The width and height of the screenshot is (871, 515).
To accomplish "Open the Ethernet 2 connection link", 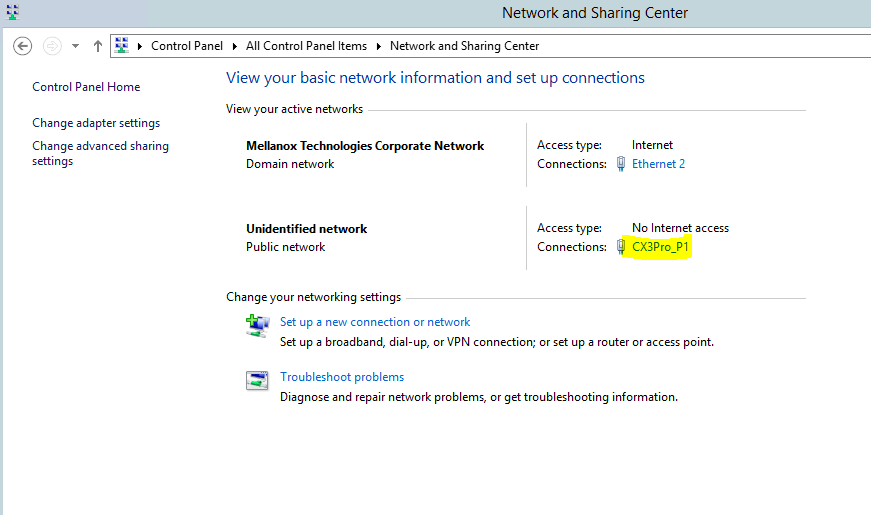I will tap(658, 164).
